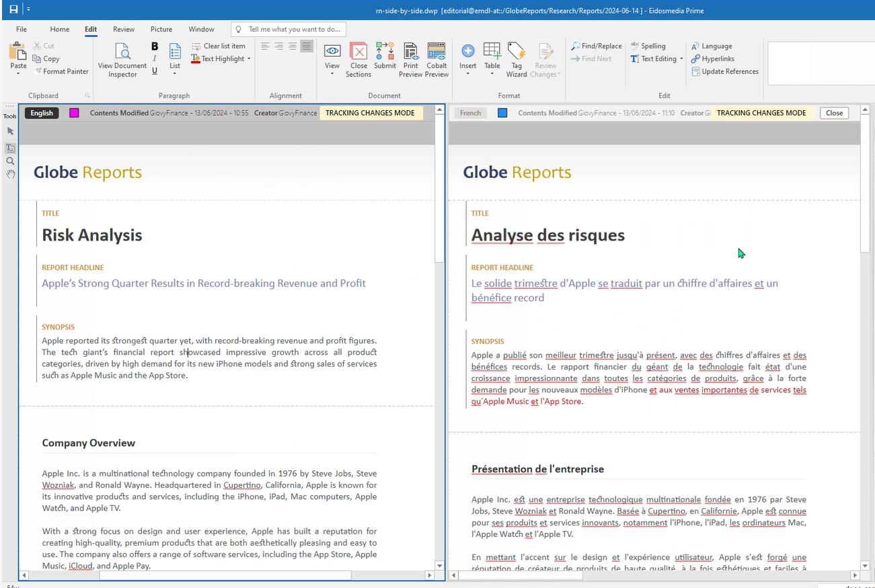Submit the document with the Submit icon
875x588 pixels.
pyautogui.click(x=385, y=56)
